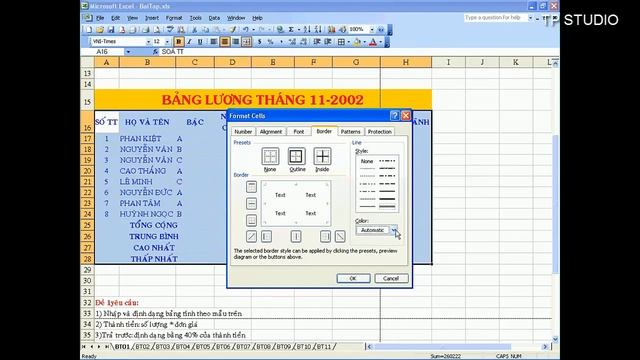
Task: Open the Zoom percentage dropdown
Action: 371,30
